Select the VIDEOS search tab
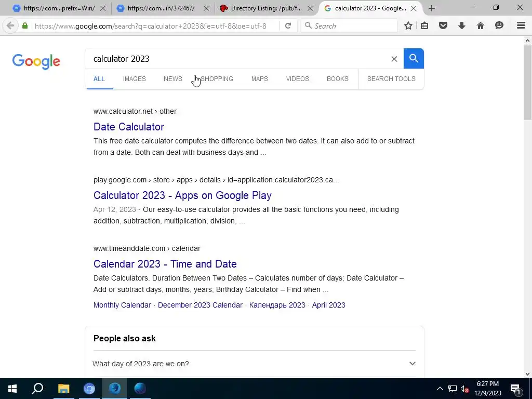 (298, 79)
